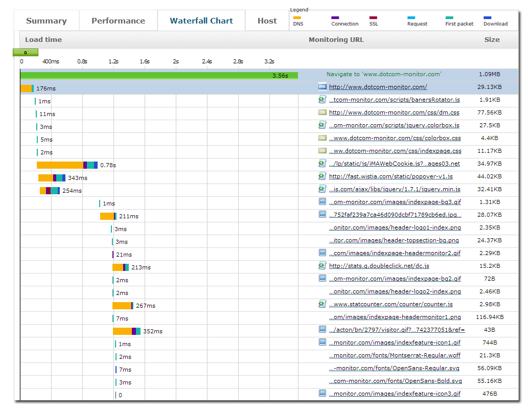Click the First packet teal legend swatch
The image size is (532, 410).
[x=449, y=18]
